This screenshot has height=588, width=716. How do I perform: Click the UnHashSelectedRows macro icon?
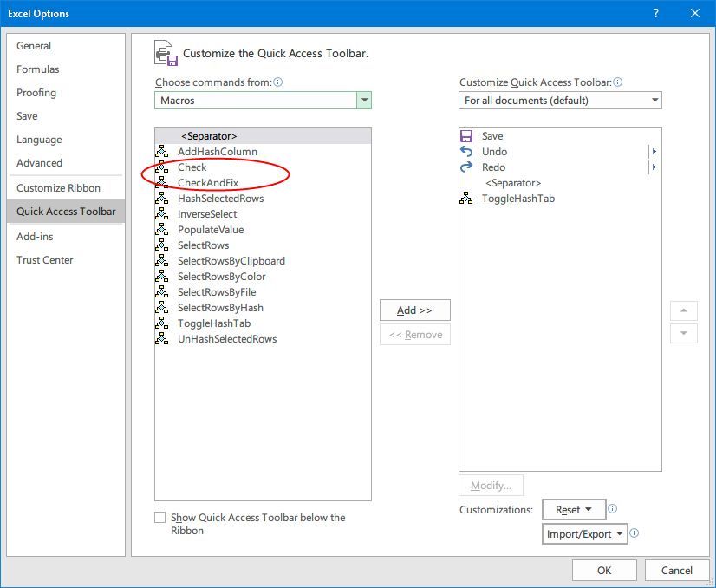point(161,338)
